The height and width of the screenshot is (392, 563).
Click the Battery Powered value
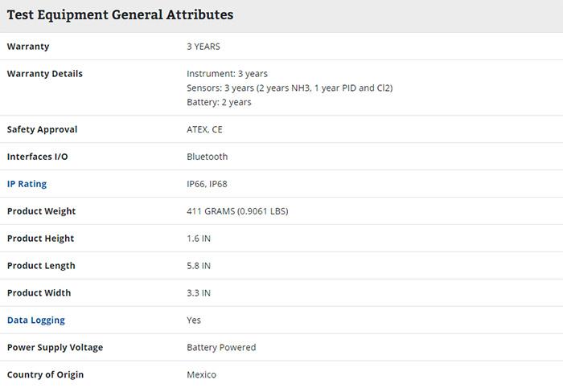click(221, 348)
